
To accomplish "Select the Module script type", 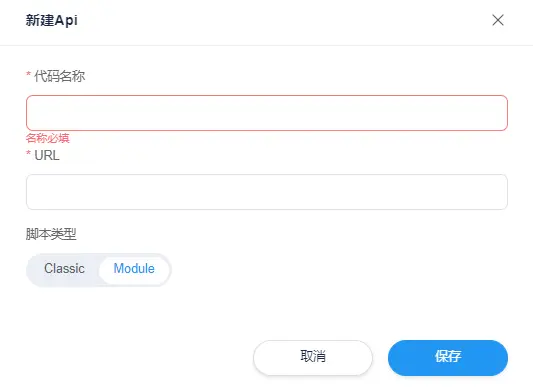I will (134, 269).
